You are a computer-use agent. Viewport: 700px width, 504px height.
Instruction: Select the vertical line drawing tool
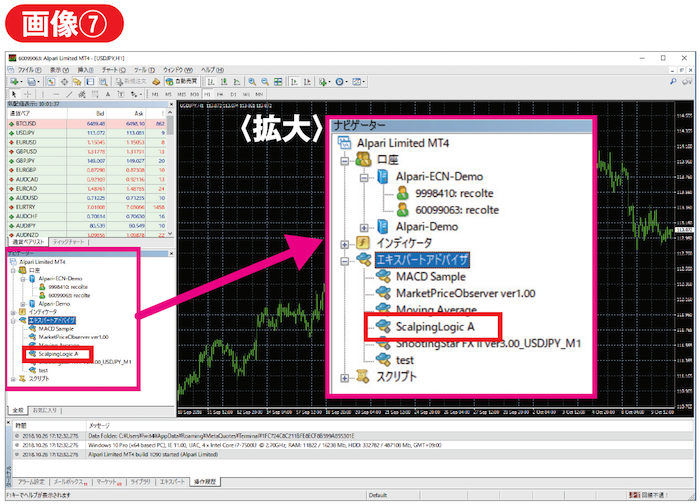click(x=43, y=94)
